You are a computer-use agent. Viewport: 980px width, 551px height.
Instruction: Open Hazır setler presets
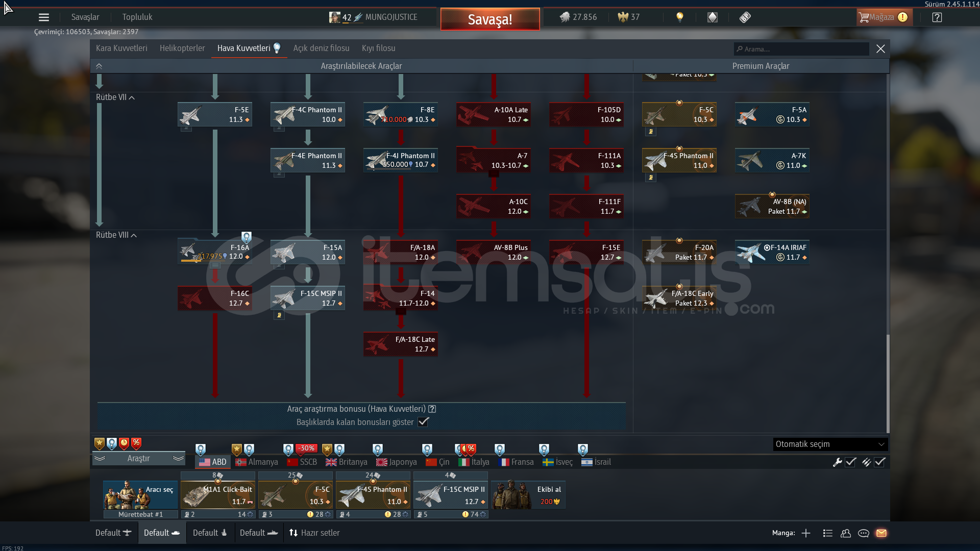point(314,533)
